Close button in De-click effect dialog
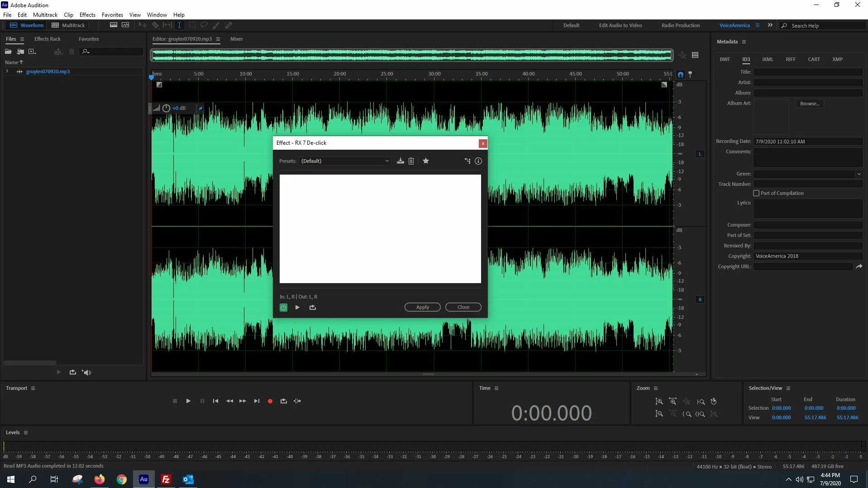The height and width of the screenshot is (488, 868). coord(463,307)
